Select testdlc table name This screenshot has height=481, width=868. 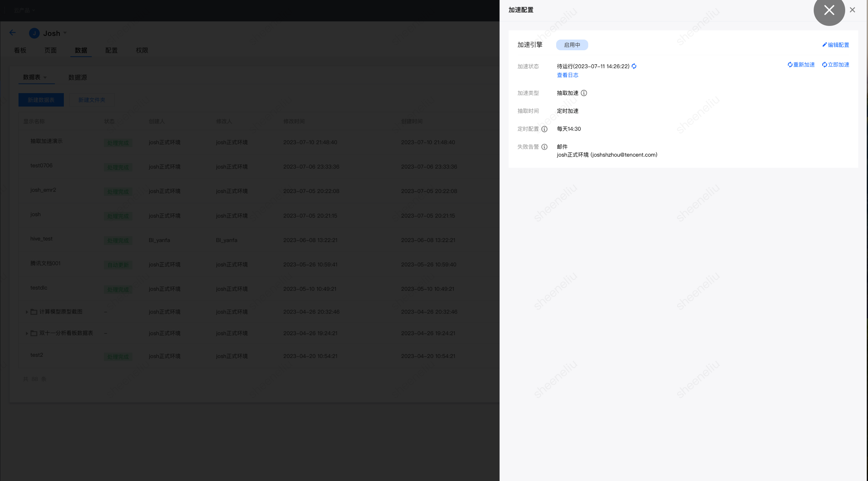[x=39, y=288]
